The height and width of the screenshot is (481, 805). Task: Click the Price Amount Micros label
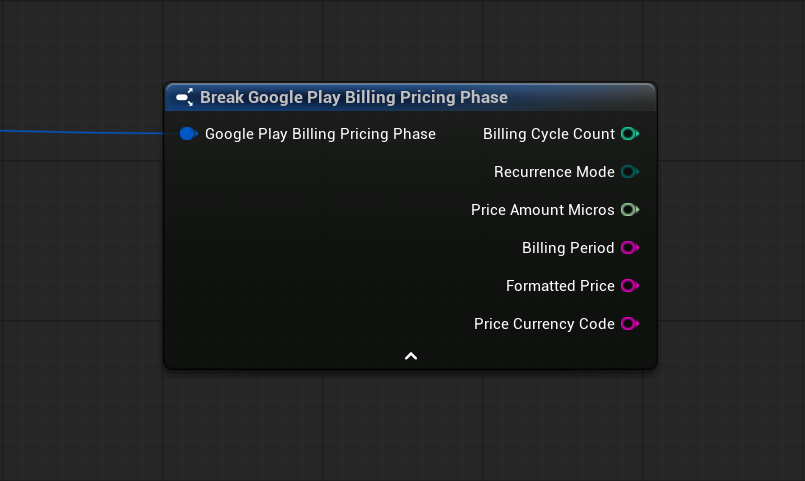click(543, 210)
